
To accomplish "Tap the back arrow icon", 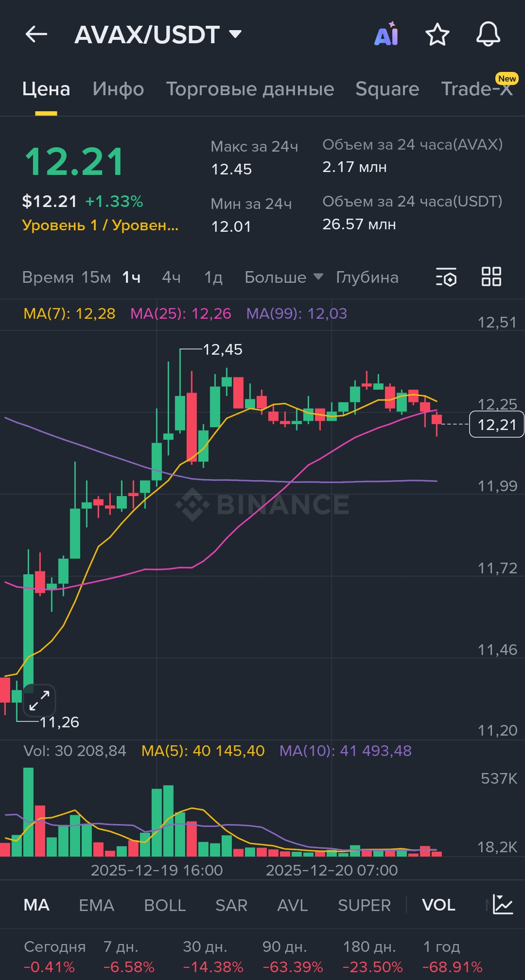I will (x=36, y=34).
